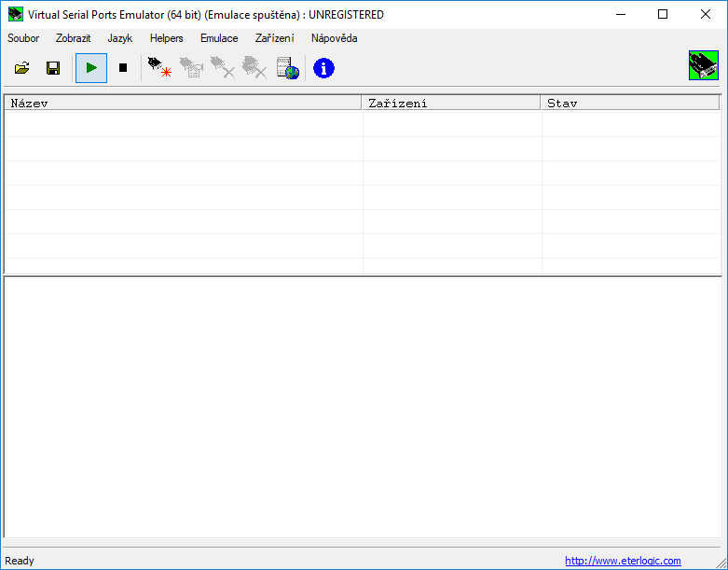Open the Soubor menu

pos(23,38)
